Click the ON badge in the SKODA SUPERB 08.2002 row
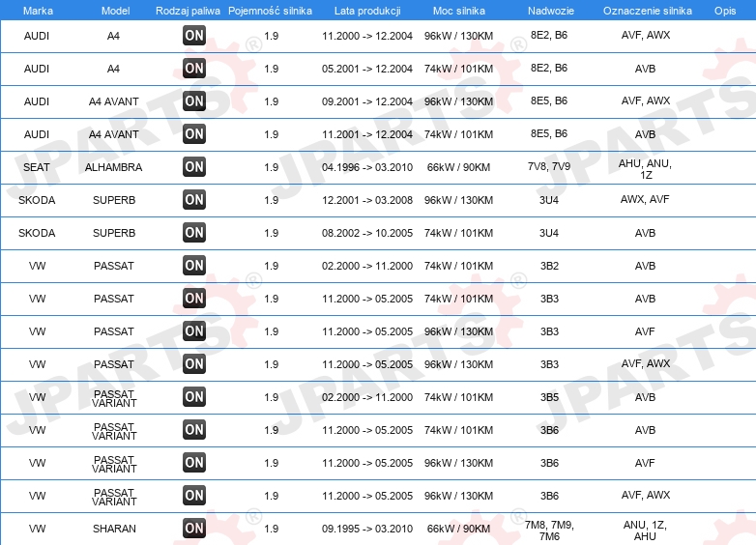The width and height of the screenshot is (756, 545). pyautogui.click(x=194, y=232)
